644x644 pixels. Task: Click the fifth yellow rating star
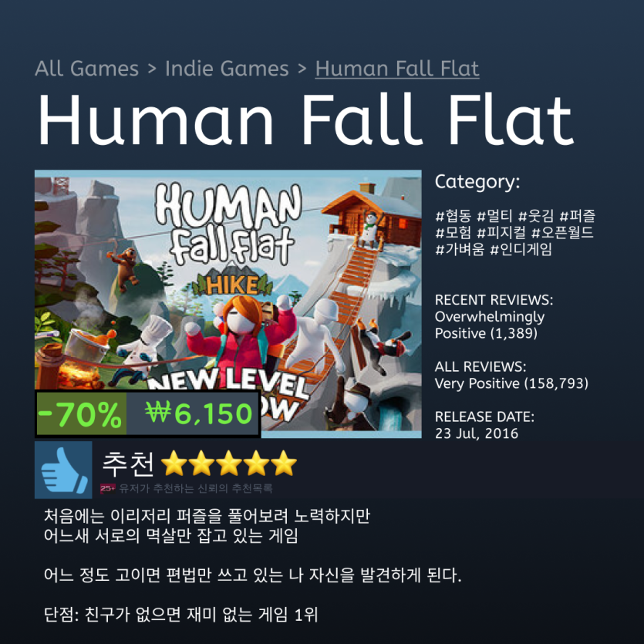(x=284, y=464)
